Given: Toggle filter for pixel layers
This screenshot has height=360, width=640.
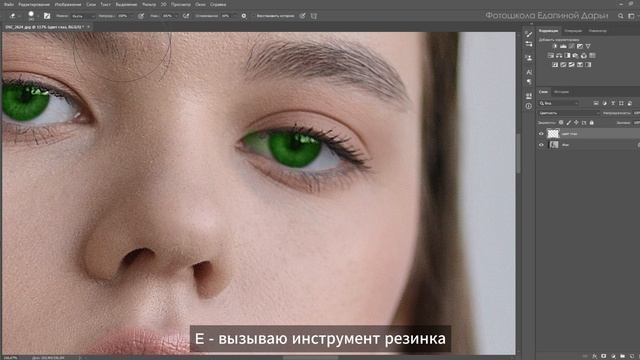Looking at the screenshot, I should [x=596, y=103].
